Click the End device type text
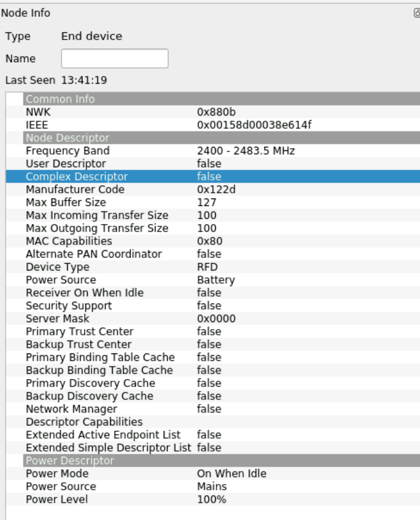The width and height of the screenshot is (420, 520). [x=92, y=36]
